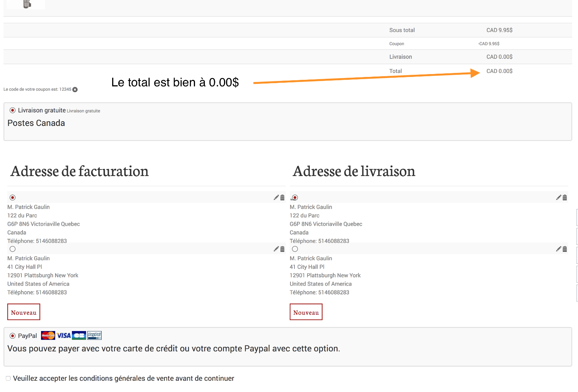
Task: Click the MasterCard logo beside PayPal
Action: tap(48, 335)
